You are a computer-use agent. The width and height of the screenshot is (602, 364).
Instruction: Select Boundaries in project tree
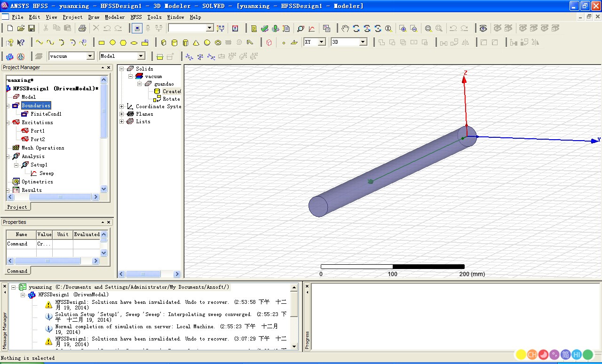[36, 105]
